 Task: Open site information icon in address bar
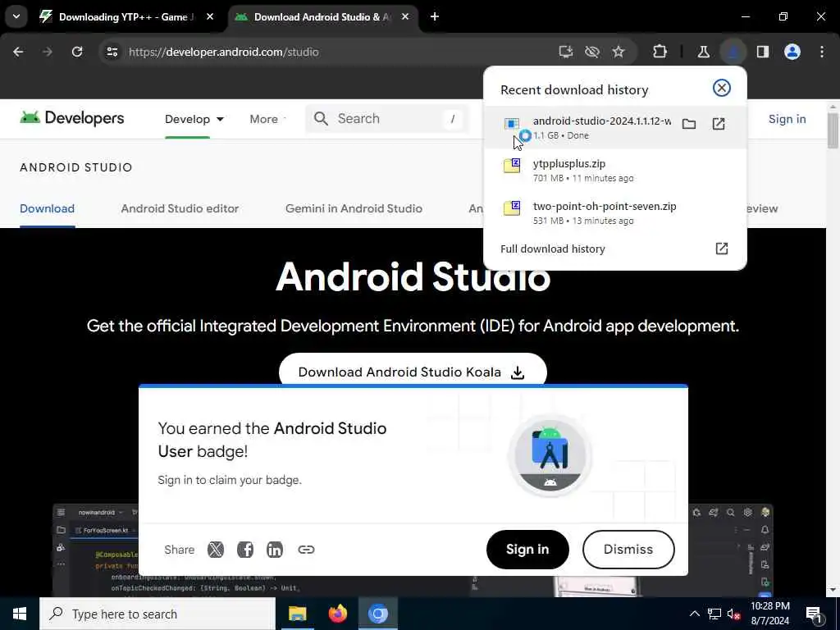[x=112, y=52]
